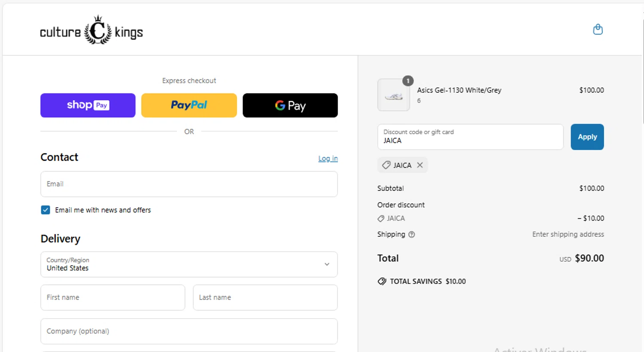Open the Log in link
Screen dimensions: 644x352
tap(328, 159)
